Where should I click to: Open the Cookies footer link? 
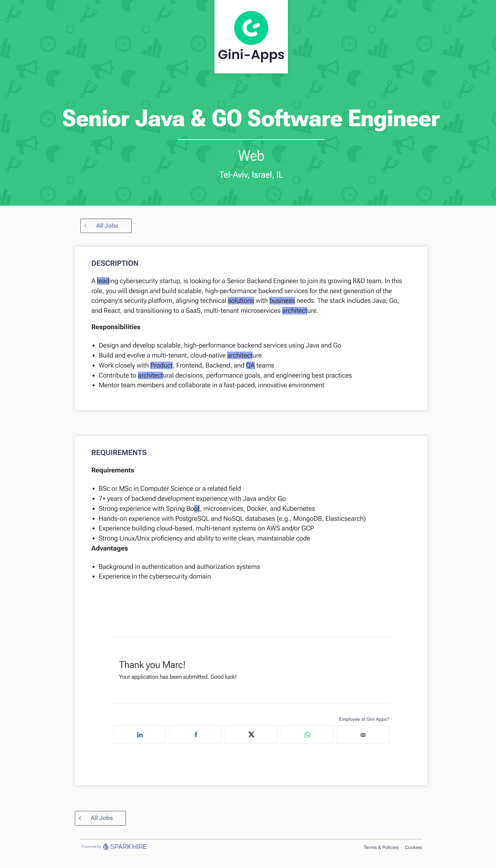[x=413, y=847]
